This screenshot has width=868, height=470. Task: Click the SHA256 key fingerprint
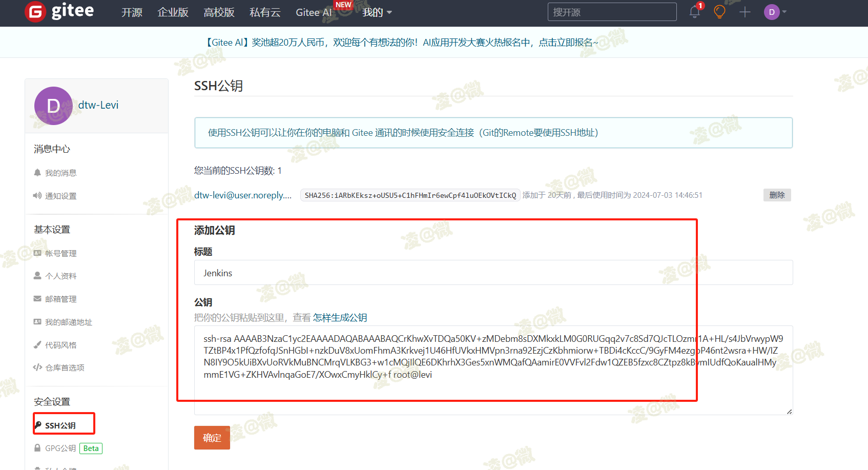pyautogui.click(x=410, y=195)
